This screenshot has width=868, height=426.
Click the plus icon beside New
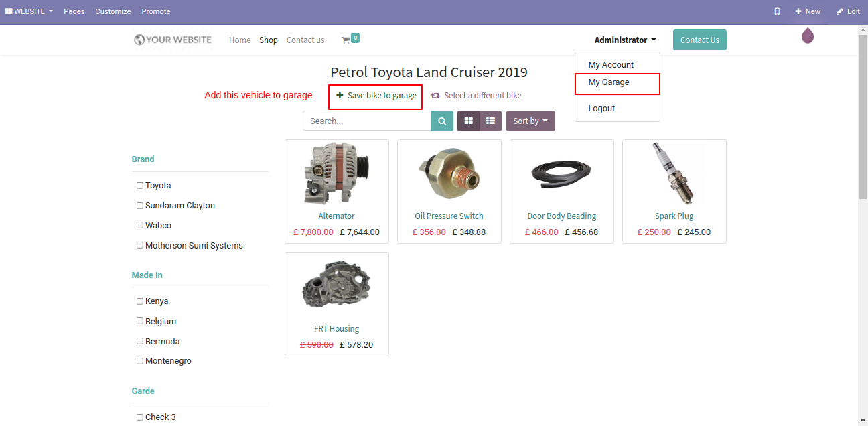[798, 11]
